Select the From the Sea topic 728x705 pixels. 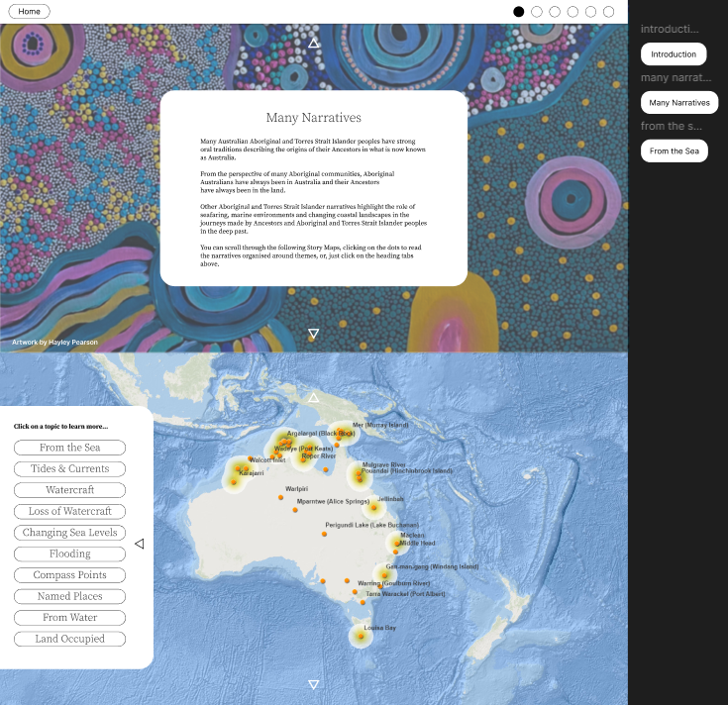69,448
